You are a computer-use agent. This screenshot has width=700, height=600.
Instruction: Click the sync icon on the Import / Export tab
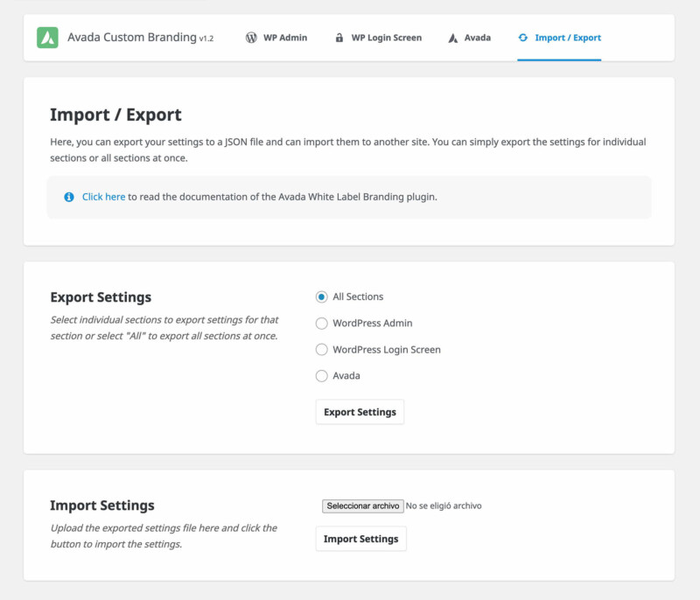pos(525,38)
